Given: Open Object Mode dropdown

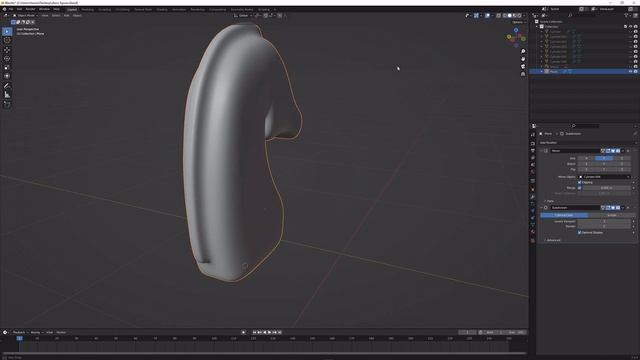Looking at the screenshot, I should [25, 16].
